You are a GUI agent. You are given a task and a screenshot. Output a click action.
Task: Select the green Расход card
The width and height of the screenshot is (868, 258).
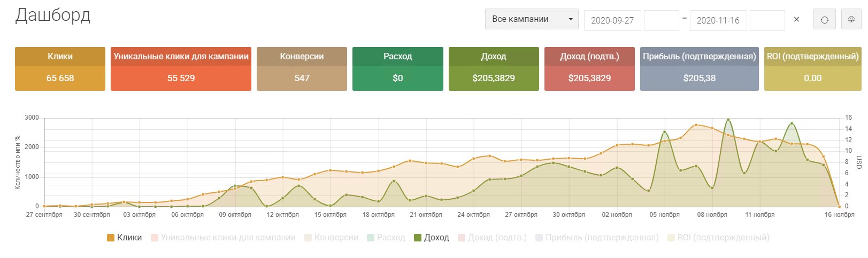click(x=397, y=69)
